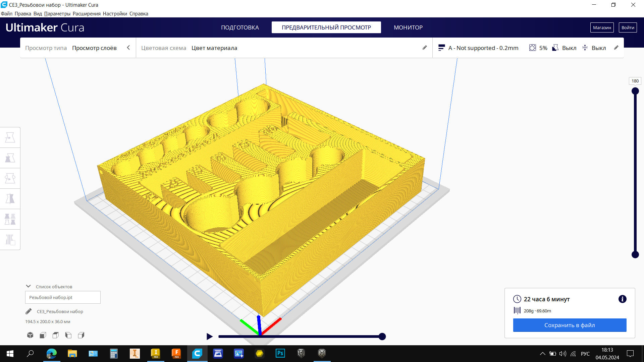Image resolution: width=644 pixels, height=362 pixels.
Task: Select the Scale tool in left toolbar
Action: [x=10, y=158]
